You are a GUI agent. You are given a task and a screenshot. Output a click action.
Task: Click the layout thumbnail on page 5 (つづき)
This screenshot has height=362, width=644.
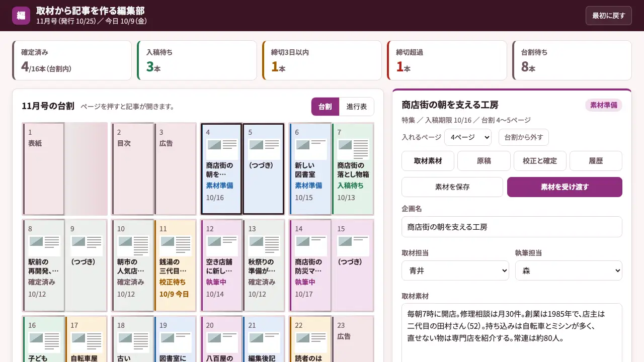pos(264,149)
